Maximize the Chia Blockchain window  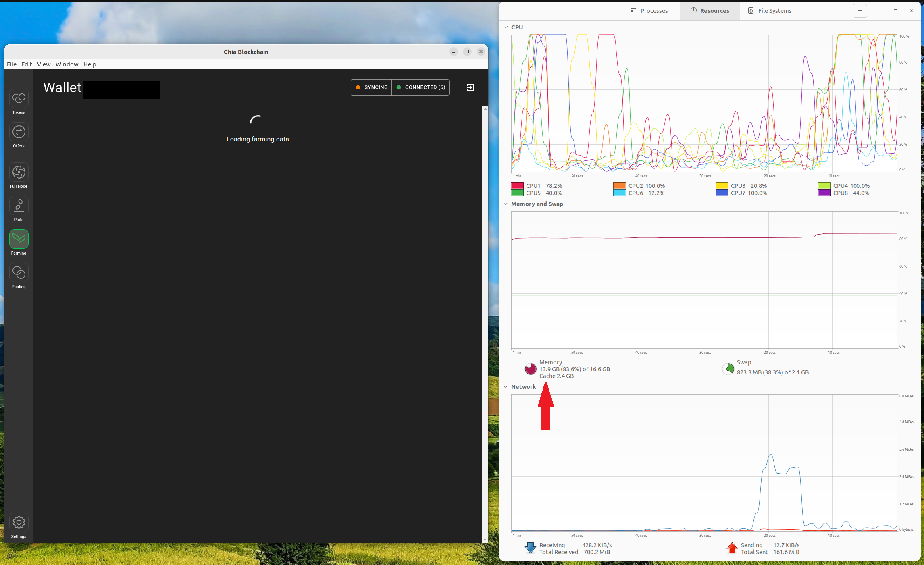pos(467,52)
